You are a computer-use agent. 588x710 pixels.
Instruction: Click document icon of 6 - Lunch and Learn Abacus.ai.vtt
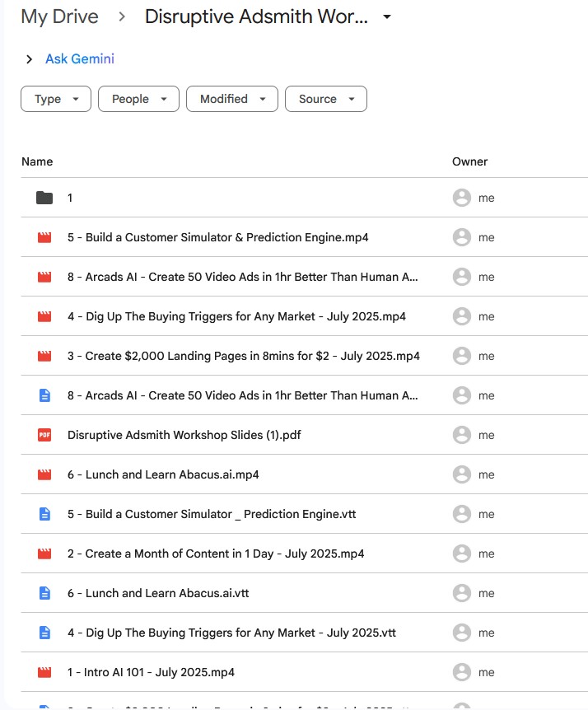click(44, 593)
